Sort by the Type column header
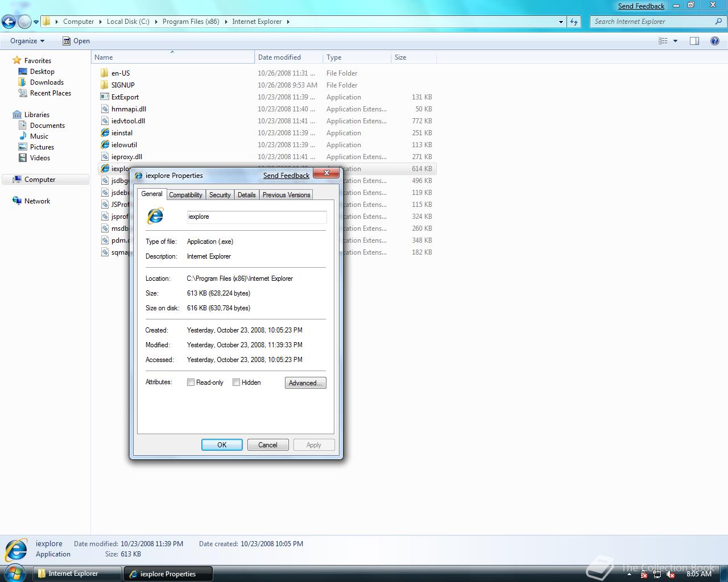Viewport: 728px width, 582px height. coord(357,57)
